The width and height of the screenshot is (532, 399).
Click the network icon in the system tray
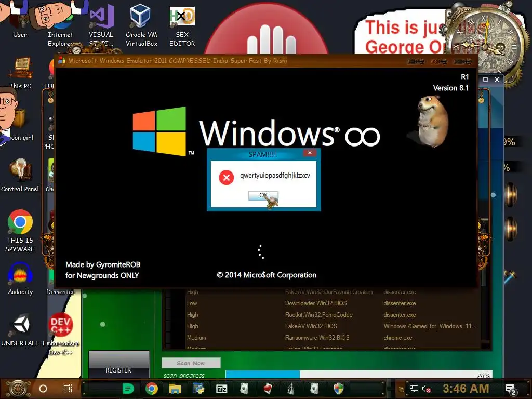[x=414, y=389]
